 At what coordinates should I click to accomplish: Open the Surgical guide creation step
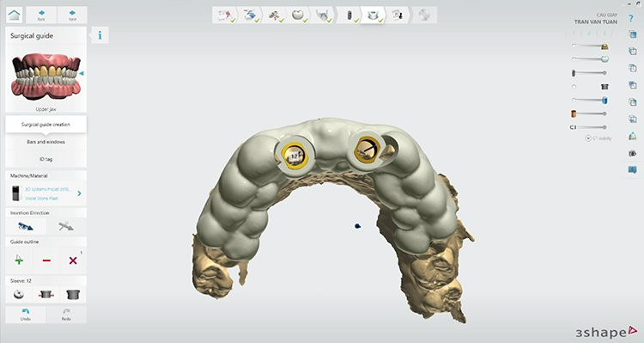(x=46, y=124)
